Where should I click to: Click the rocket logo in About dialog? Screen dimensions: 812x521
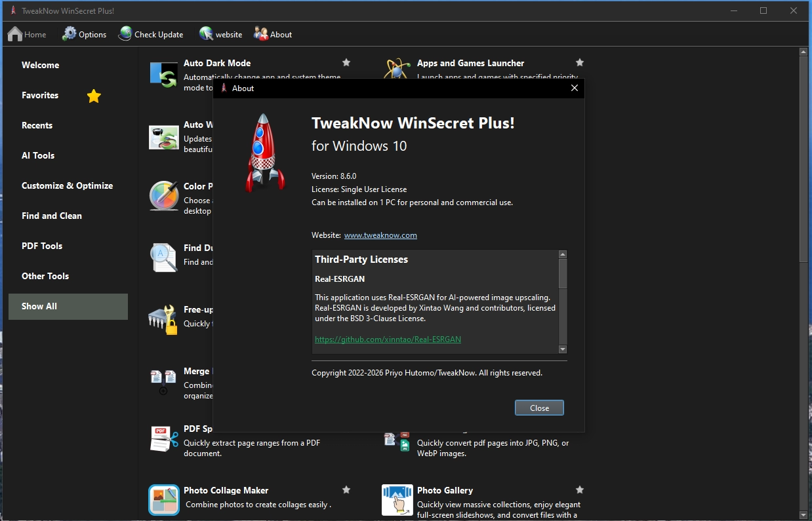[264, 153]
